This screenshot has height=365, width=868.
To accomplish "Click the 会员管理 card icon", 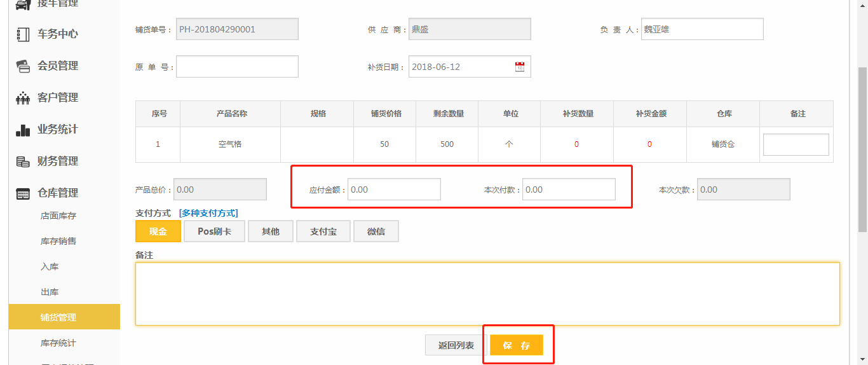I will point(23,66).
